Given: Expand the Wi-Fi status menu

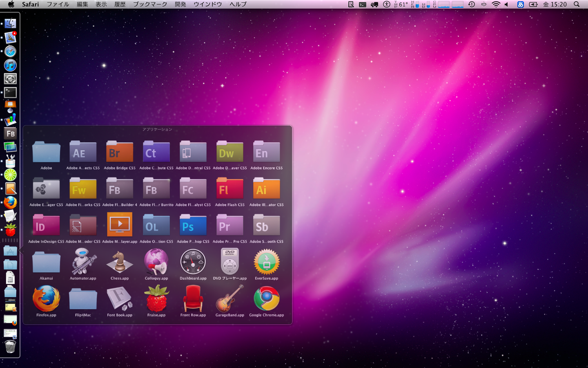Looking at the screenshot, I should (x=496, y=4).
